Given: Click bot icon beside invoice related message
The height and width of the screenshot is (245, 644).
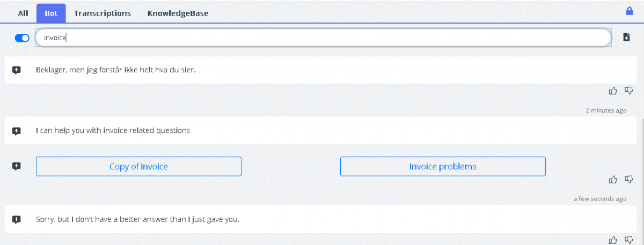Looking at the screenshot, I should (17, 131).
